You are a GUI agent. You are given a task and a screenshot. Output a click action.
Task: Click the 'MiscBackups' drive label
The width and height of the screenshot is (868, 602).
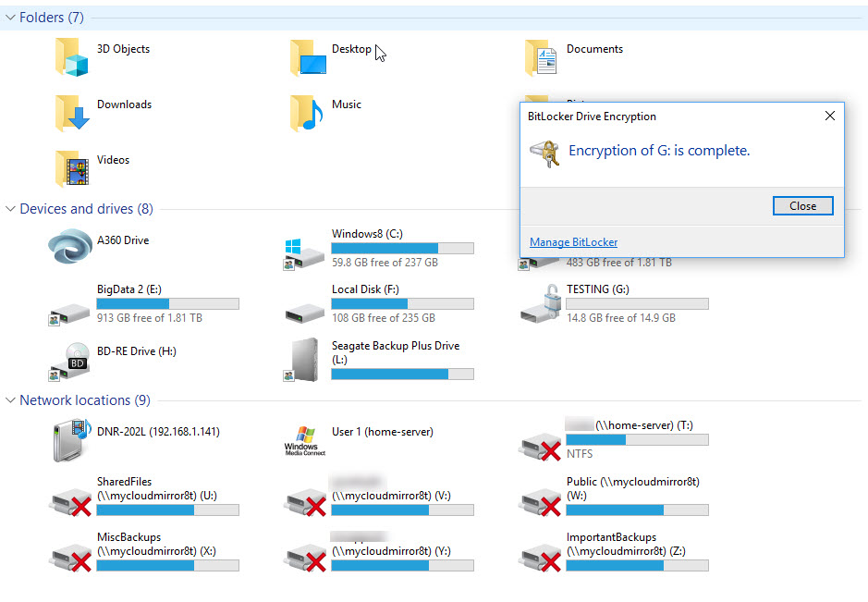click(129, 537)
